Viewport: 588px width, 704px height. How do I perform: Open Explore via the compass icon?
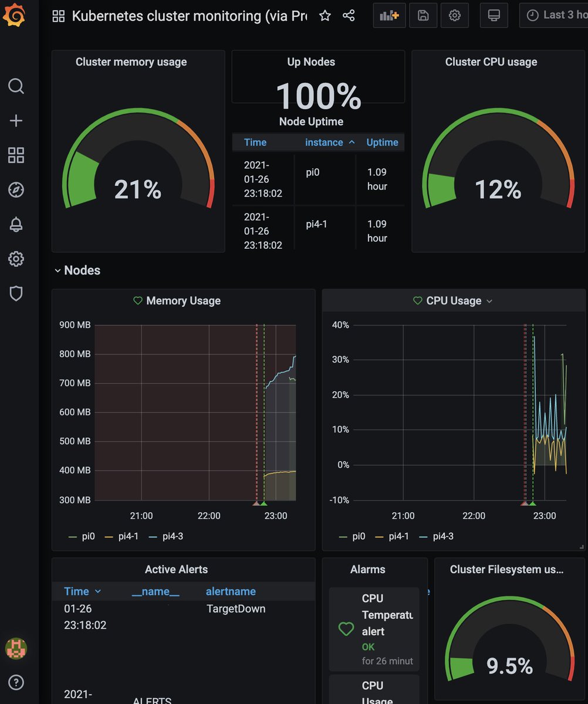[16, 189]
